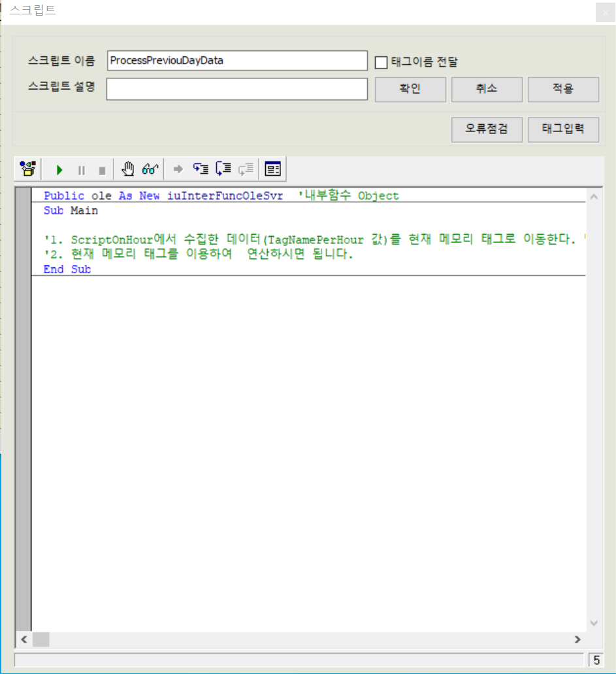Image resolution: width=616 pixels, height=674 pixels.
Task: Run the script with the green play icon
Action: point(59,169)
